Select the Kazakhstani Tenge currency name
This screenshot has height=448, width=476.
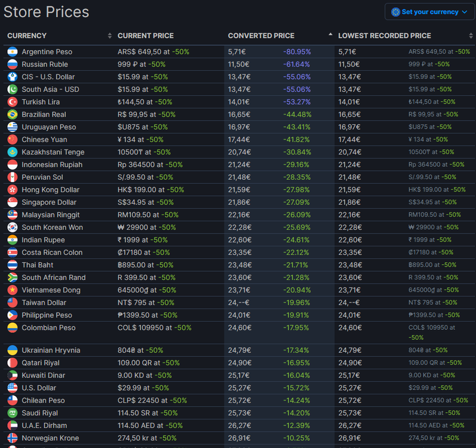tap(53, 152)
